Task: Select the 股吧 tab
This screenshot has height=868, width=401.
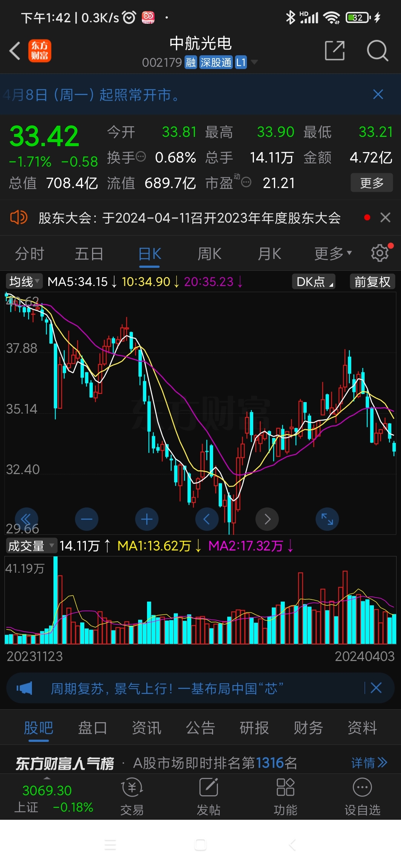Action: [x=39, y=728]
